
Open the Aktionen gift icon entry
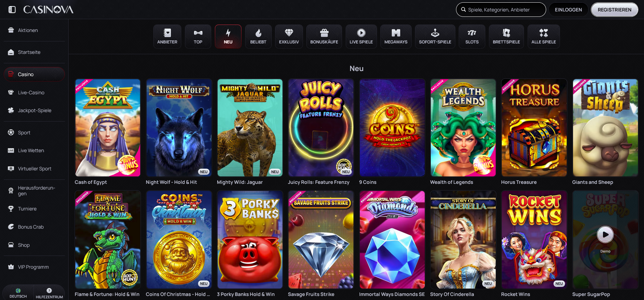tap(34, 30)
